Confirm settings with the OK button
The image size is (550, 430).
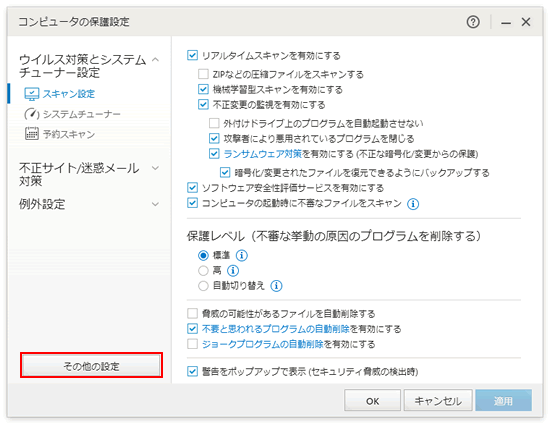[x=373, y=401]
